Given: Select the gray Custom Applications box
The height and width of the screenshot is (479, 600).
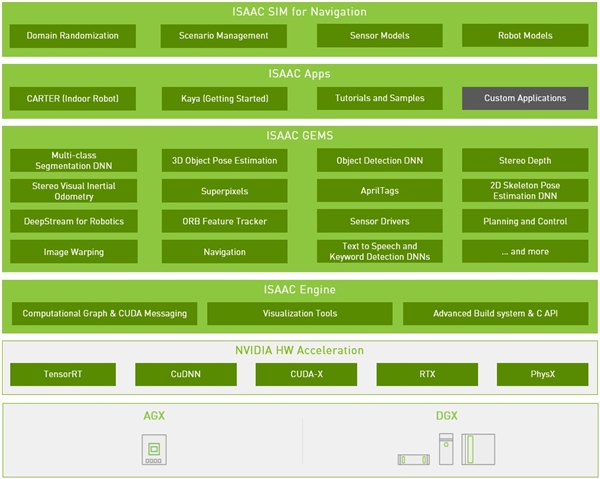Looking at the screenshot, I should pos(525,98).
